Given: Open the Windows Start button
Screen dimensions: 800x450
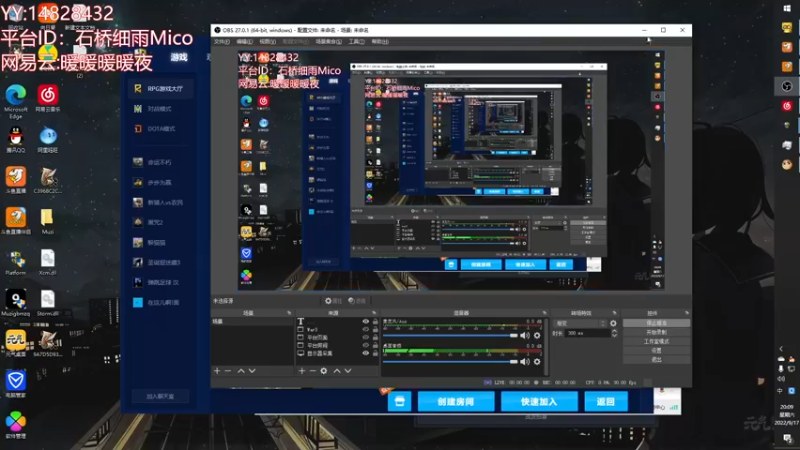Looking at the screenshot, I should (x=787, y=8).
